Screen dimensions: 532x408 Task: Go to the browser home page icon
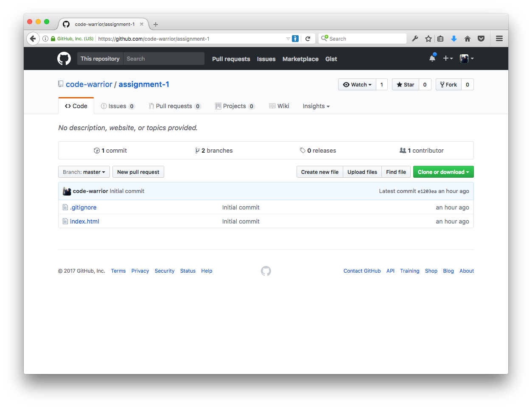pos(468,39)
